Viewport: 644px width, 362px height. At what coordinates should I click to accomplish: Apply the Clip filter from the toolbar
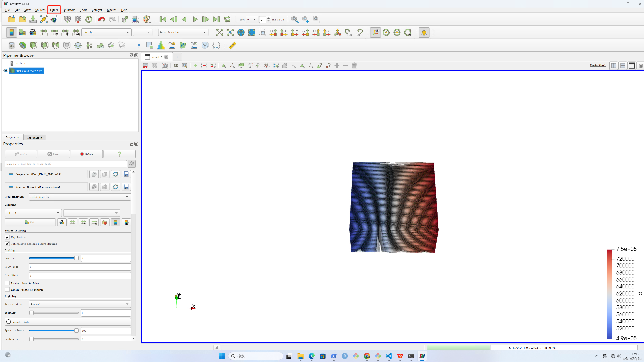point(34,45)
